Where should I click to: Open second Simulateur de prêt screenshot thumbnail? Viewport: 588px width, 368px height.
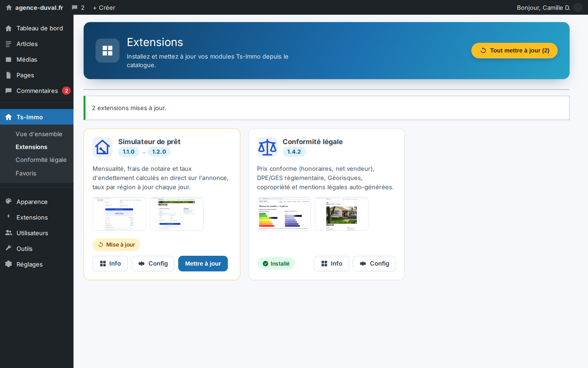point(177,214)
